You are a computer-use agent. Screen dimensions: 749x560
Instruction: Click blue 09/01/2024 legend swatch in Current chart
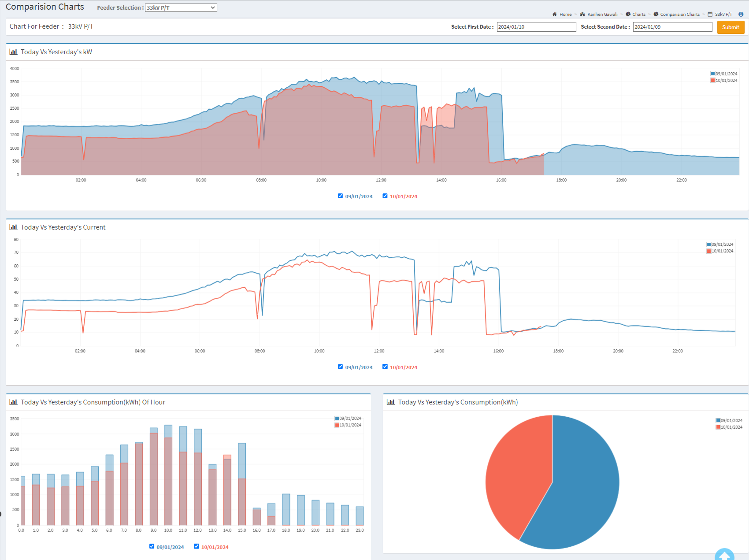709,245
